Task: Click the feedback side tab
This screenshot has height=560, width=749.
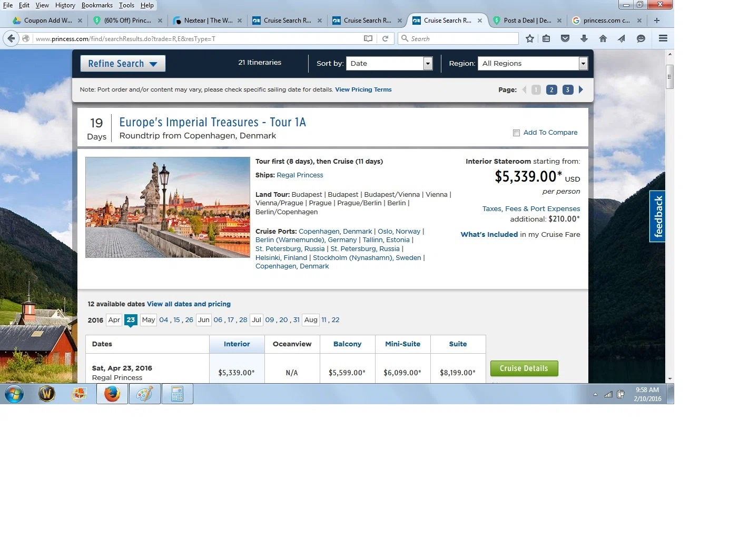Action: tap(657, 216)
